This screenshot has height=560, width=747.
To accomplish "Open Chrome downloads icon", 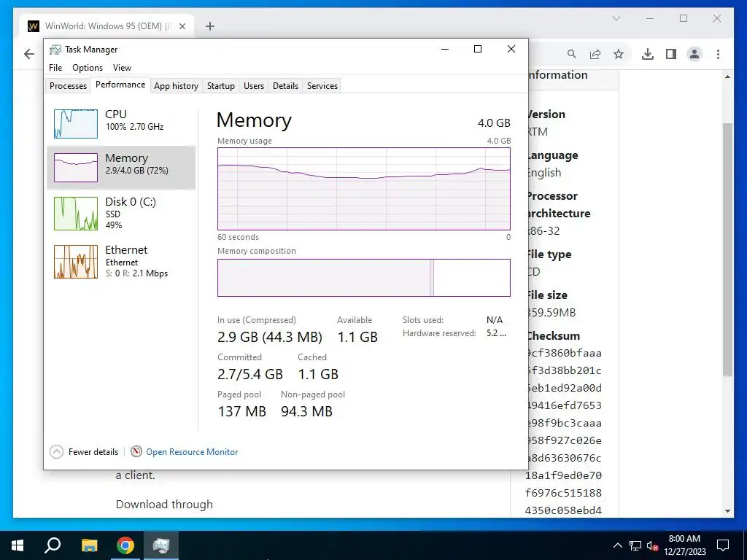I will coord(648,54).
